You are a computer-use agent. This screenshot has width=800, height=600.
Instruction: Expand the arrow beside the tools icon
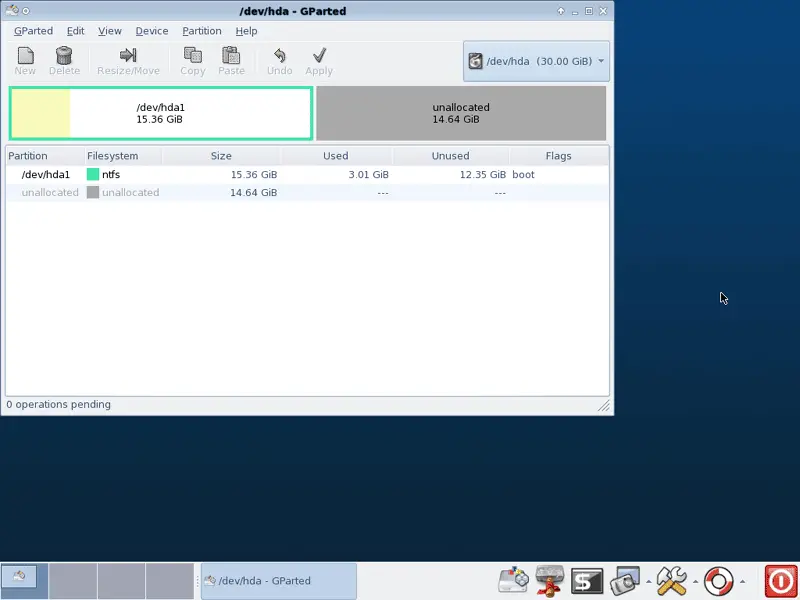pos(695,582)
